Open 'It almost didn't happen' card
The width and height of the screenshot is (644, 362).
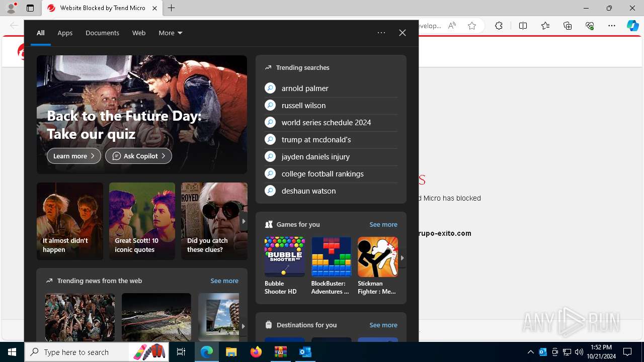coord(70,221)
